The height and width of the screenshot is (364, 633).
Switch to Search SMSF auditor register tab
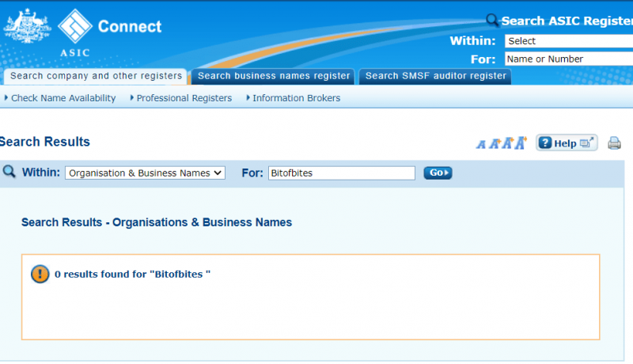[435, 76]
